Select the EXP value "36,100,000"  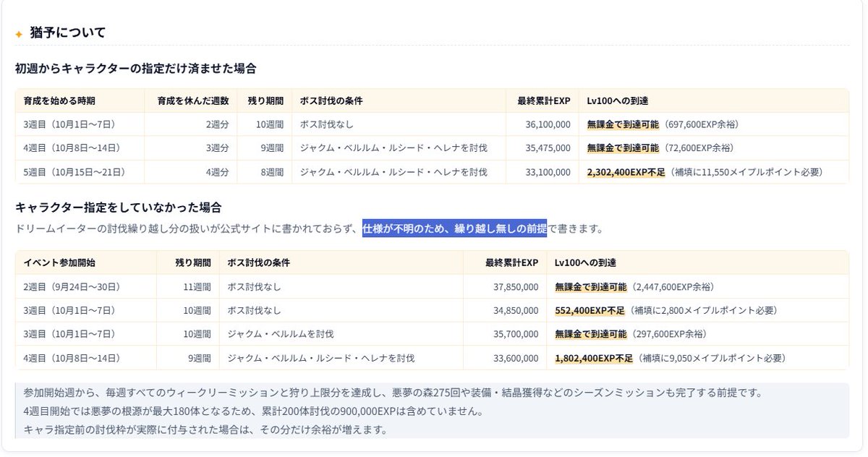point(547,124)
